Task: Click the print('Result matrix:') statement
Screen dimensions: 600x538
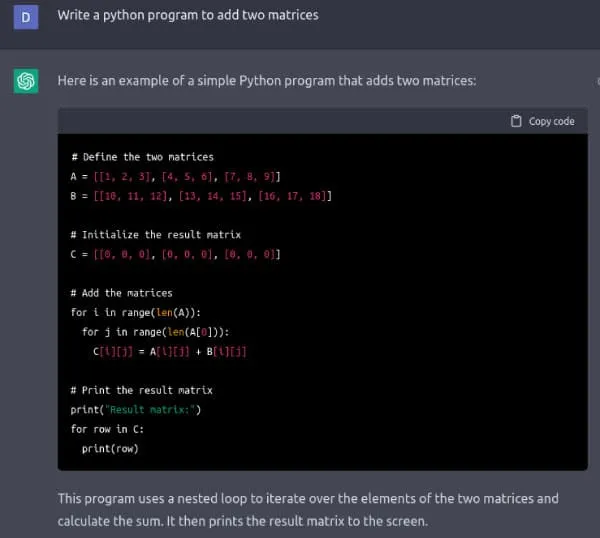Action: (x=136, y=410)
